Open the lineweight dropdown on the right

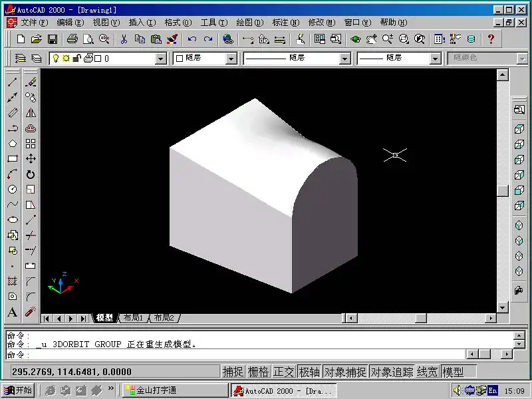(x=435, y=59)
